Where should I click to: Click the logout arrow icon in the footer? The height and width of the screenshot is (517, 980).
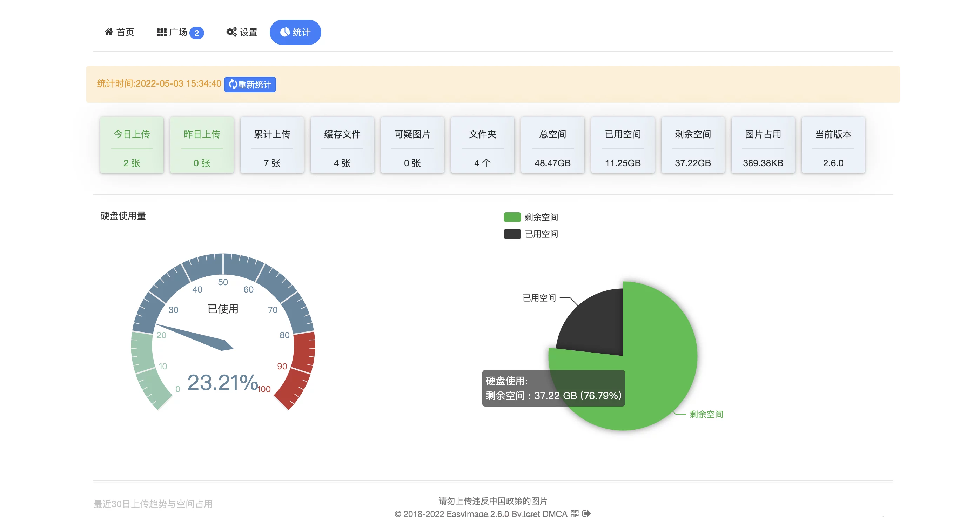[x=586, y=514]
